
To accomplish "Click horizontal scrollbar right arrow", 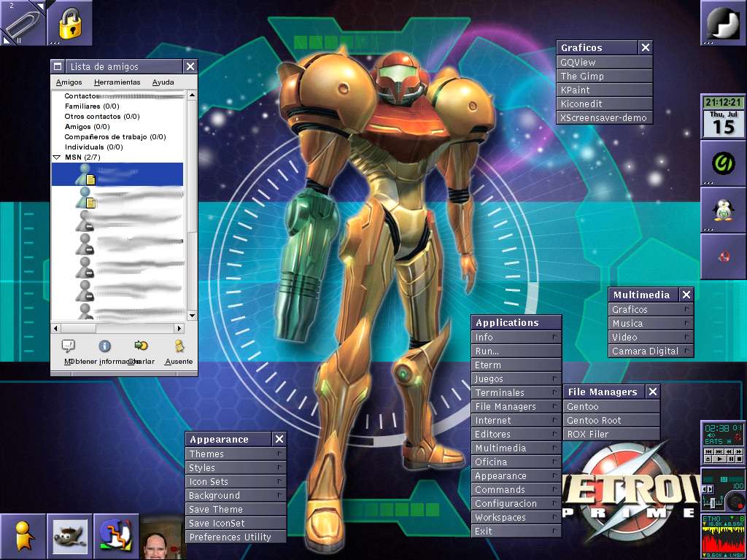I will 179,328.
